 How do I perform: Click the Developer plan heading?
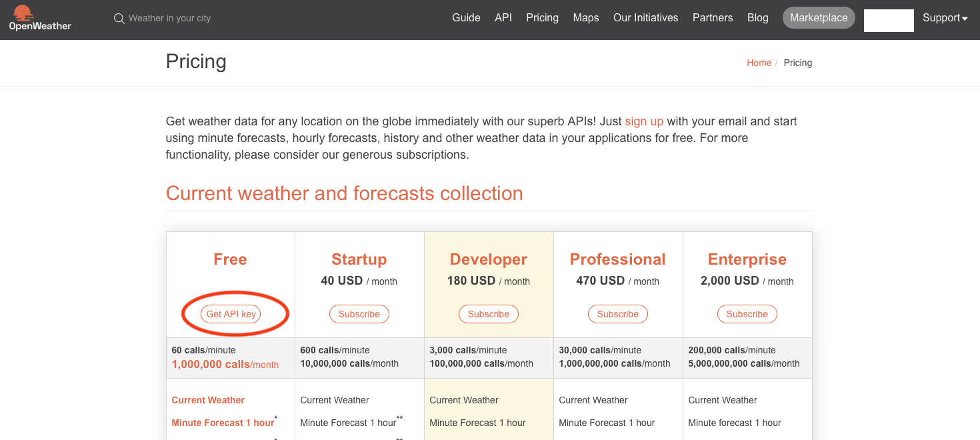tap(489, 259)
